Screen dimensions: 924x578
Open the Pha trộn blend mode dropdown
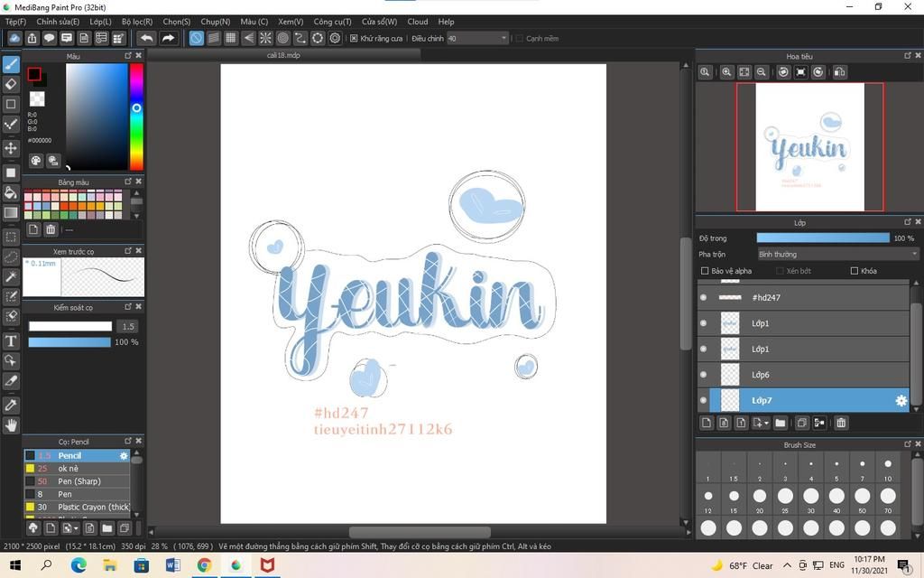837,254
